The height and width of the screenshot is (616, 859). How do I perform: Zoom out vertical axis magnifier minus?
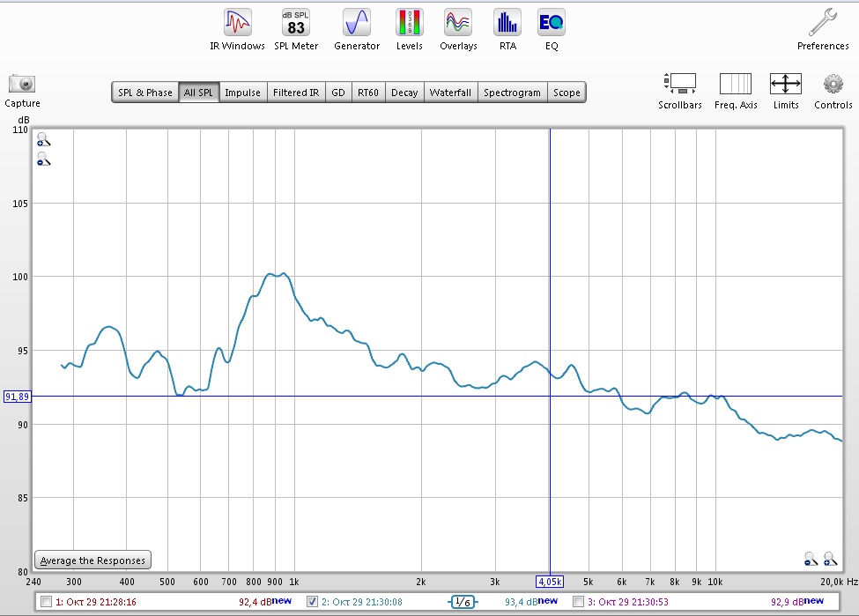click(x=43, y=159)
